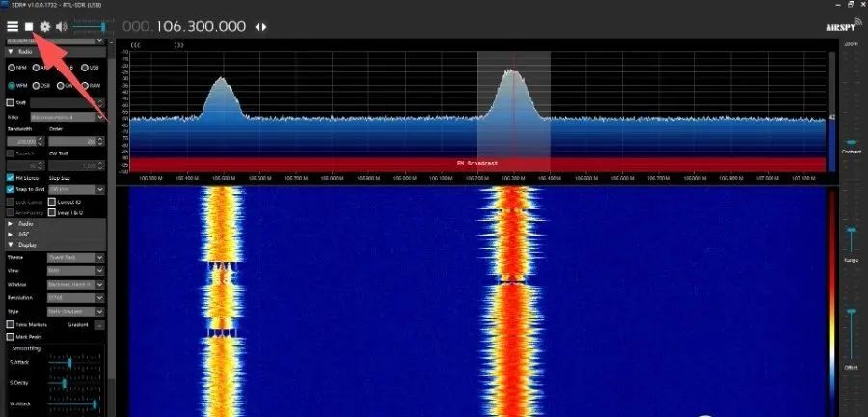
Task: Click the Shift frequency input field
Action: 67,103
